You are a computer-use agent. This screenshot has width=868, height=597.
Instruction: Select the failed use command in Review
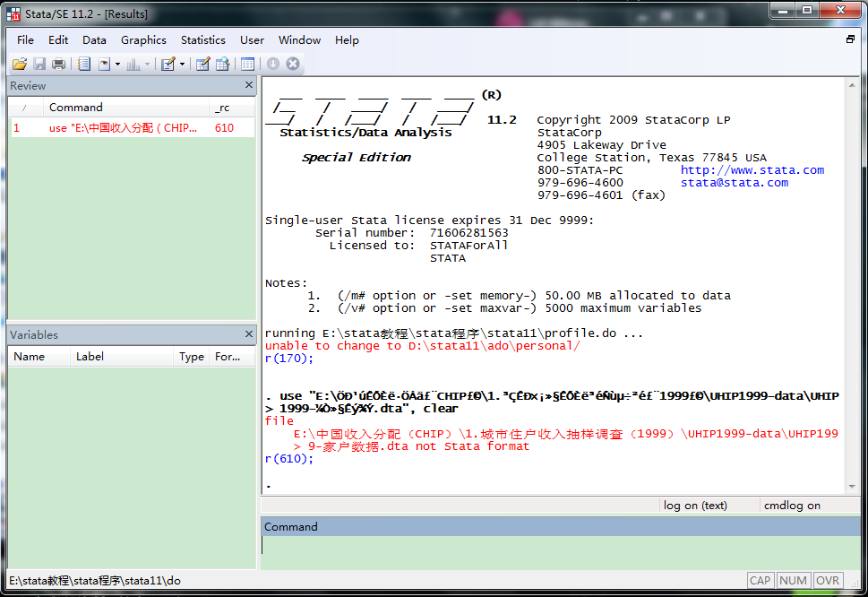pyautogui.click(x=124, y=128)
